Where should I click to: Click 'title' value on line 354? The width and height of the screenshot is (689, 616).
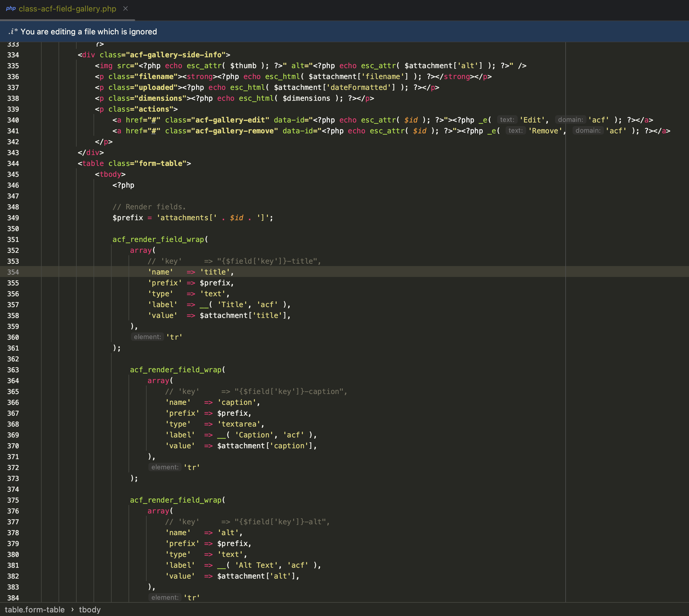(x=215, y=272)
